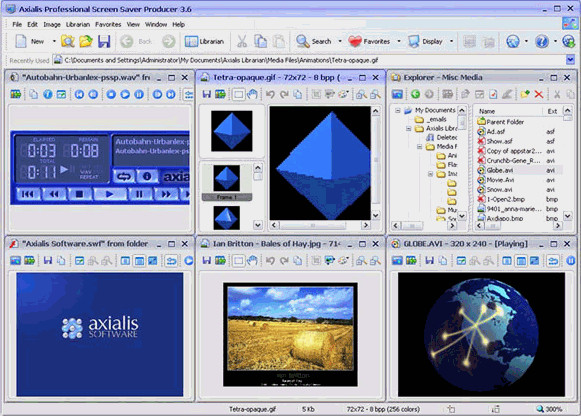
Task: Expand the Search dropdown arrow
Action: (x=340, y=41)
